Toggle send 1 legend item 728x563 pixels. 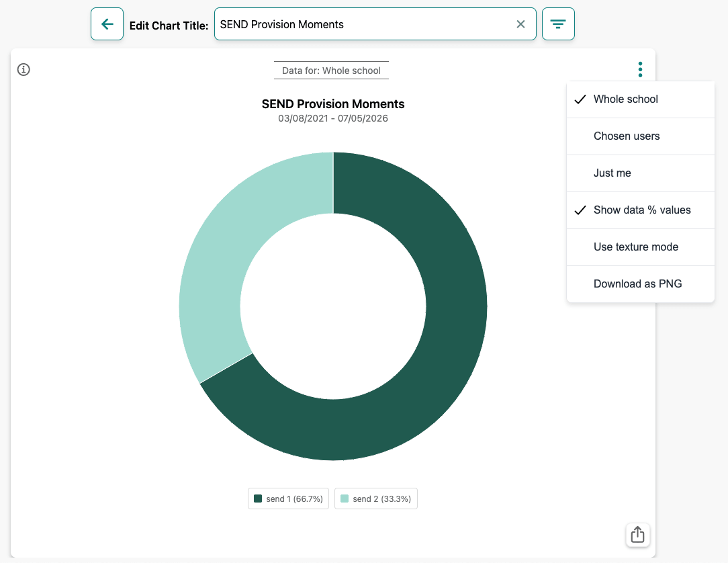(288, 499)
